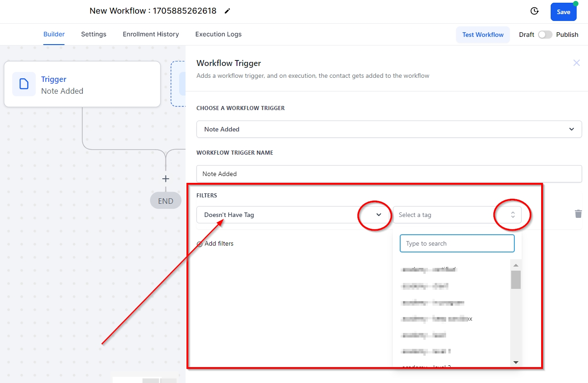Open the Settings tab

[94, 34]
